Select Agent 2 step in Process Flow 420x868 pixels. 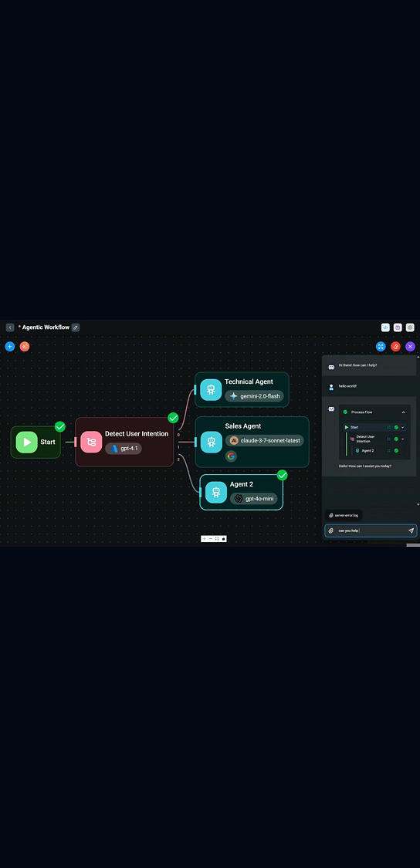point(367,451)
